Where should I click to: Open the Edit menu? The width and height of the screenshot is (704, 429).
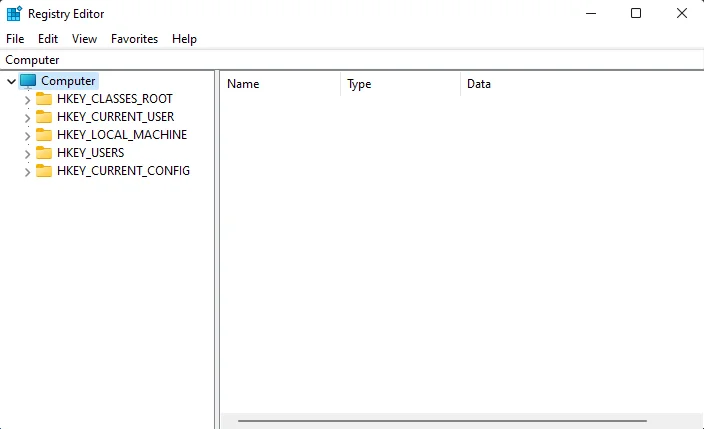pos(48,39)
